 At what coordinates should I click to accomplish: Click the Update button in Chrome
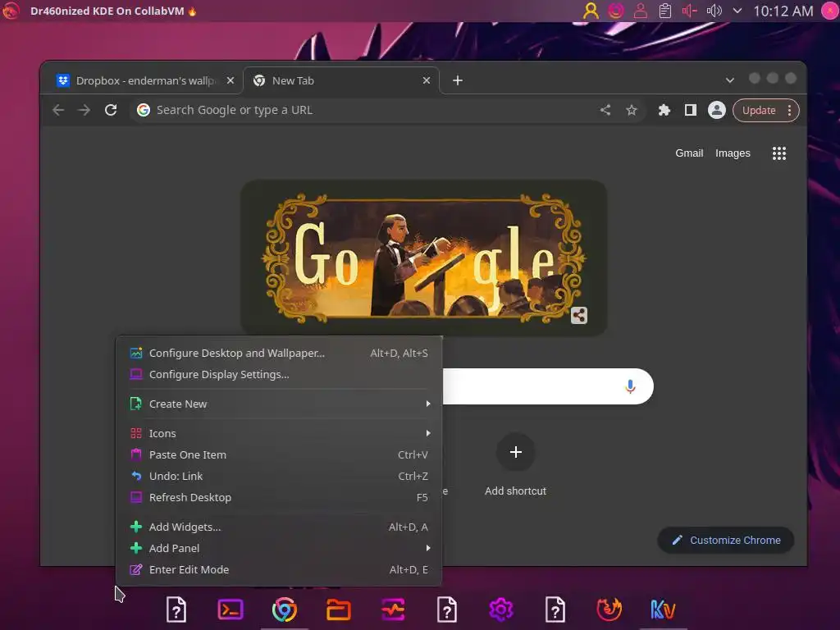pyautogui.click(x=765, y=111)
